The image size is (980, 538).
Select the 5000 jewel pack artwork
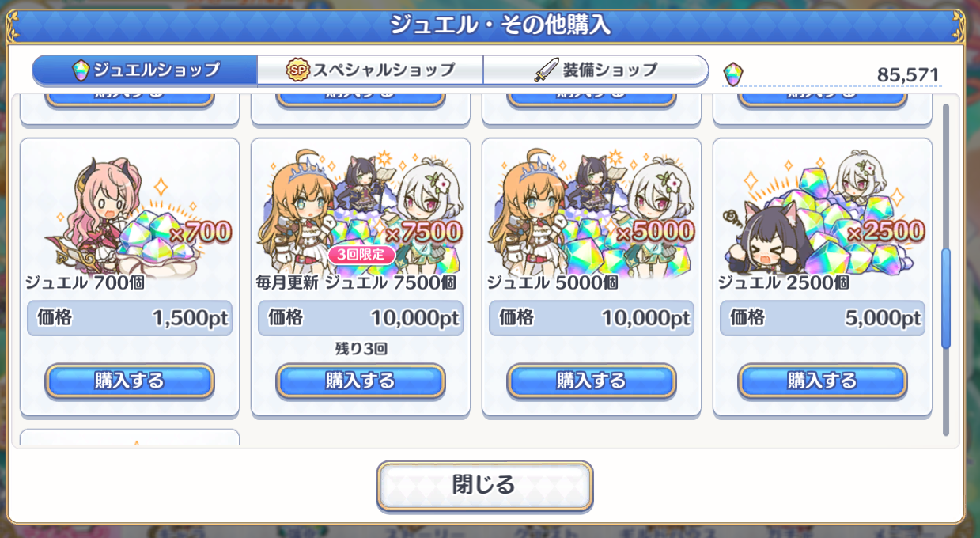coord(591,208)
